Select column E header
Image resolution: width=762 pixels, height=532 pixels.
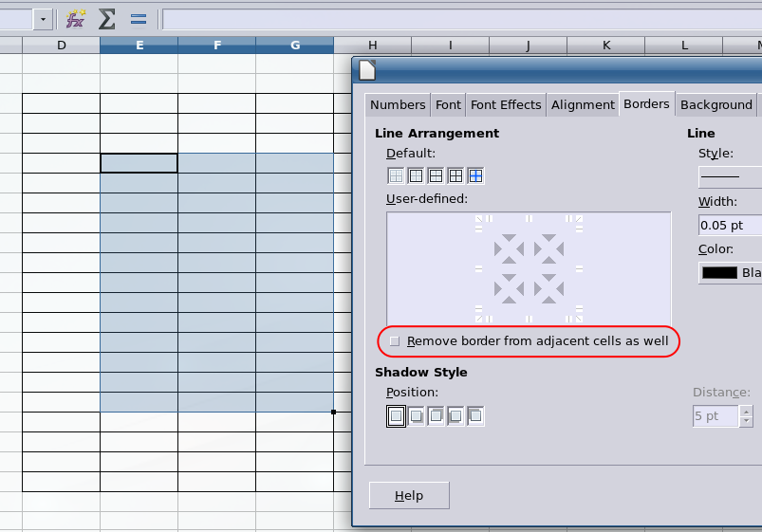(139, 46)
